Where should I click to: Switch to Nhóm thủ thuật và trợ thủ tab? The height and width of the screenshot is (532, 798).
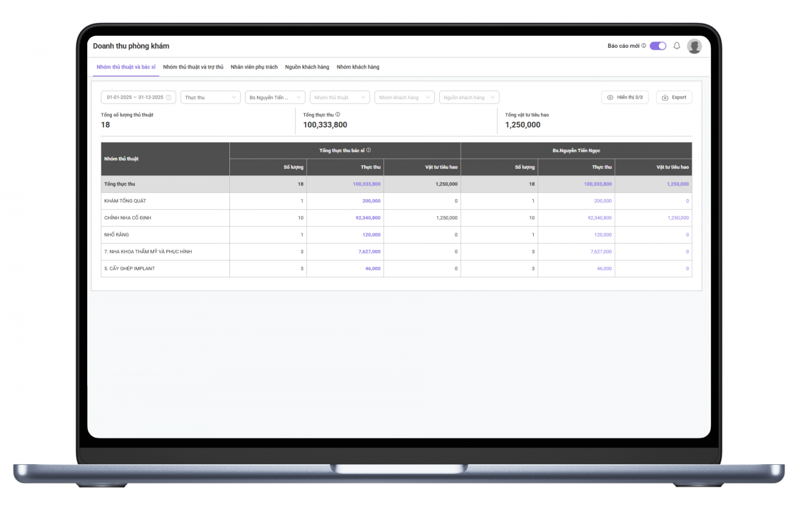click(193, 67)
